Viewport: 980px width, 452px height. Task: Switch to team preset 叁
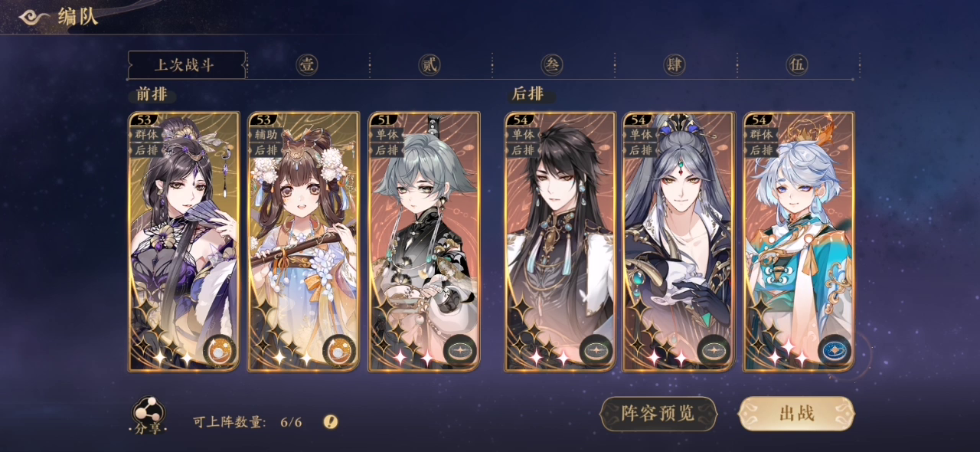pos(552,65)
